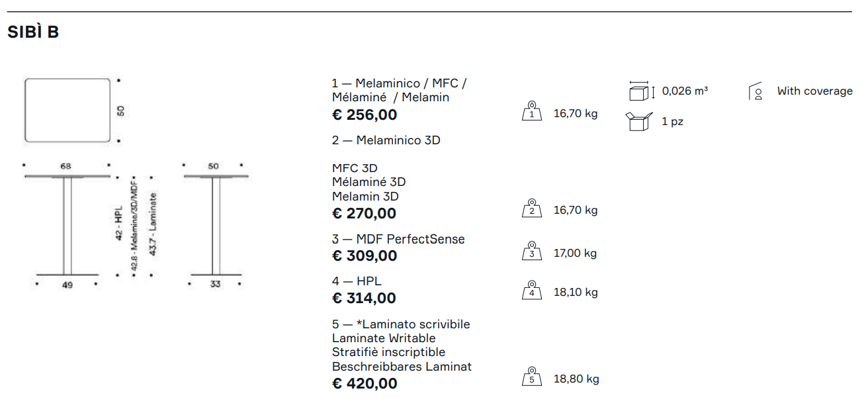Click the € 270,00 Melamin 3D price

click(364, 214)
